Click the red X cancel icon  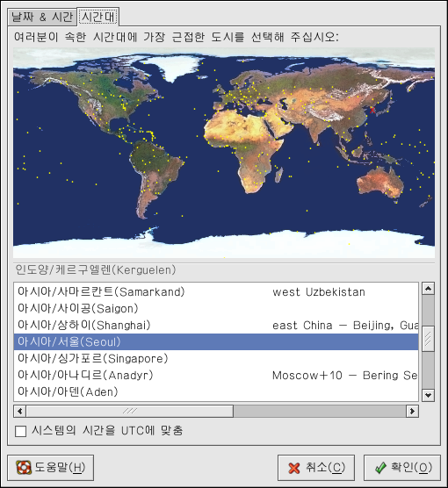(x=294, y=468)
